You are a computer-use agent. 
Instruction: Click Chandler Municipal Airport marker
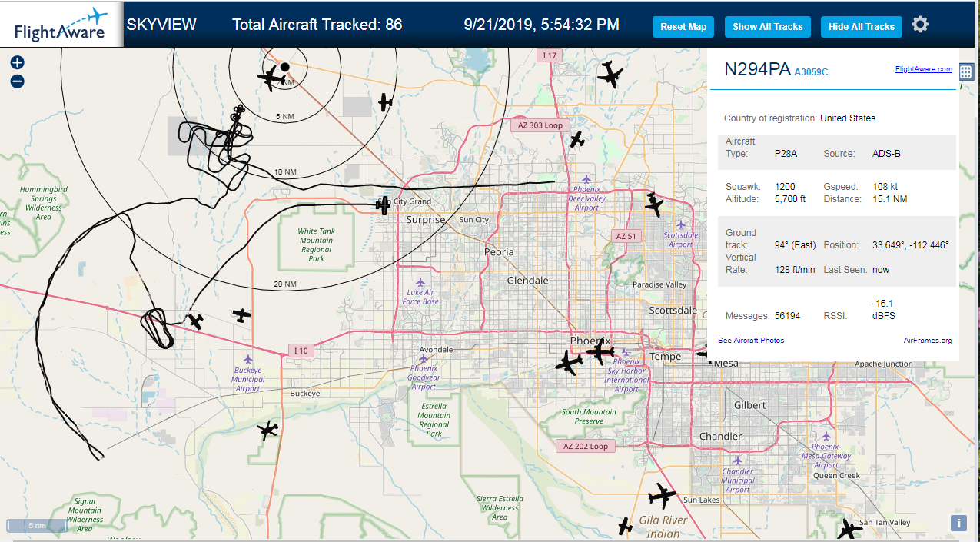(737, 461)
